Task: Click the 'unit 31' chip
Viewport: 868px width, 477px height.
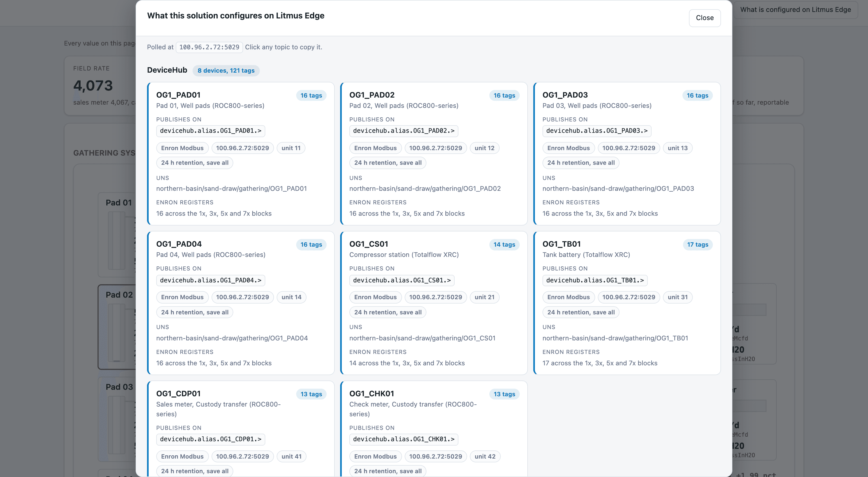Action: coord(678,297)
